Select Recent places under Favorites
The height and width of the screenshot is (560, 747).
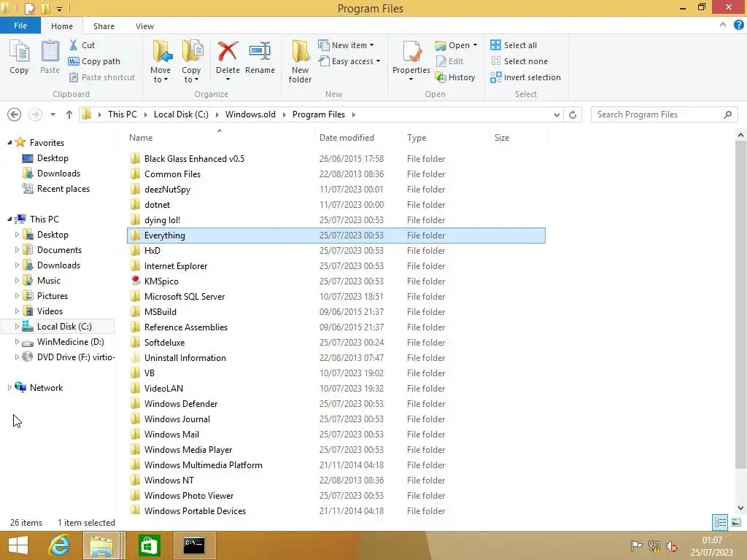(x=63, y=189)
